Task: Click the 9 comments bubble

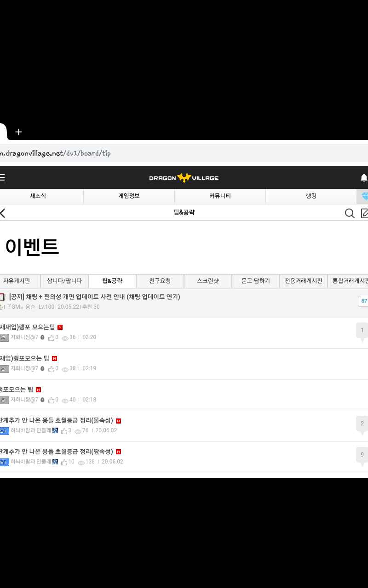Action: point(362,455)
